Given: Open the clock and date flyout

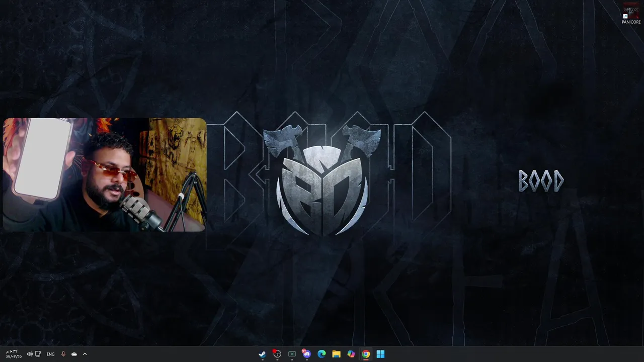Looking at the screenshot, I should [14, 354].
